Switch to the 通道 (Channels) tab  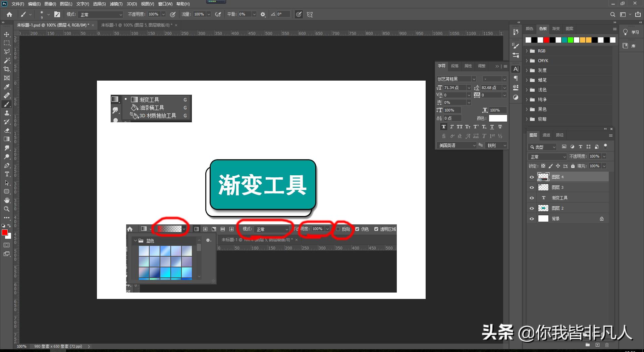(546, 135)
